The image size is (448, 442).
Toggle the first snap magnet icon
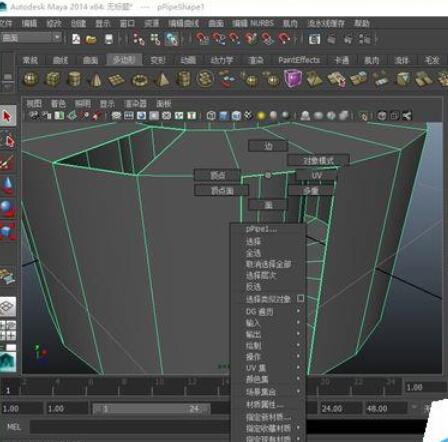[x=202, y=39]
